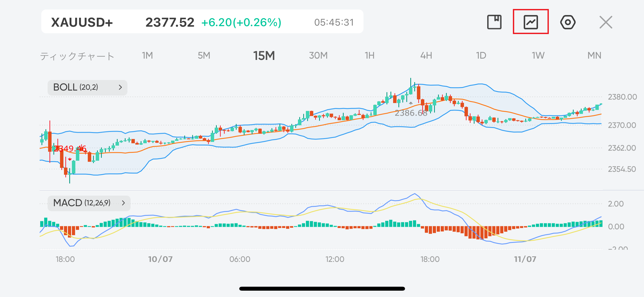Switch chart to 4H timeframe
Viewport: 644px width, 297px height.
click(x=426, y=56)
